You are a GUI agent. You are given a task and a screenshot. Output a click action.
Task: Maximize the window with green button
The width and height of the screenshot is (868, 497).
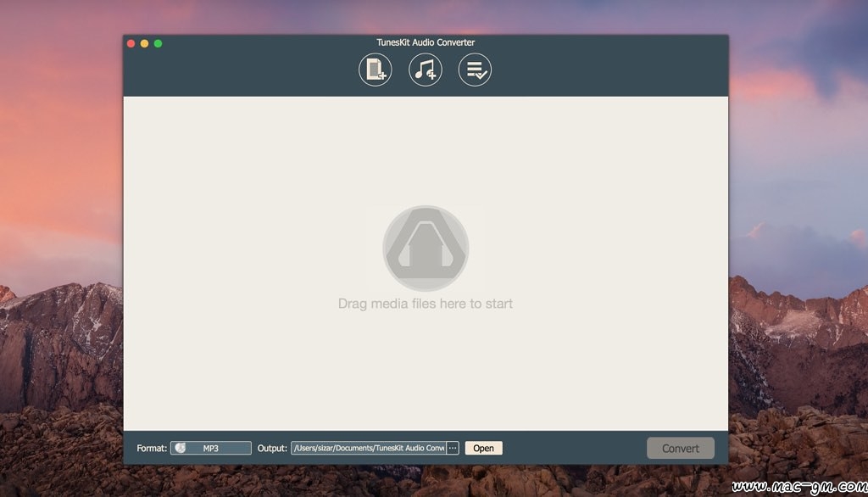click(158, 43)
